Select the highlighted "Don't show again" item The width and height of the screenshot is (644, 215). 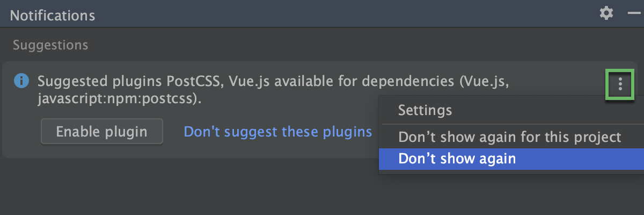click(x=457, y=159)
